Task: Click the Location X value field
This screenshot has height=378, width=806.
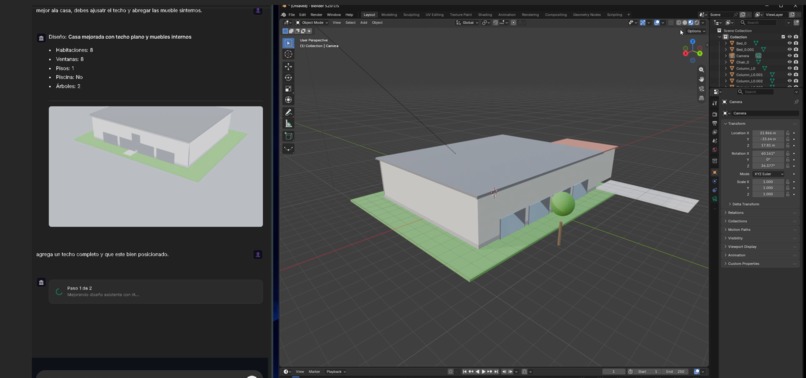Action: pos(768,133)
